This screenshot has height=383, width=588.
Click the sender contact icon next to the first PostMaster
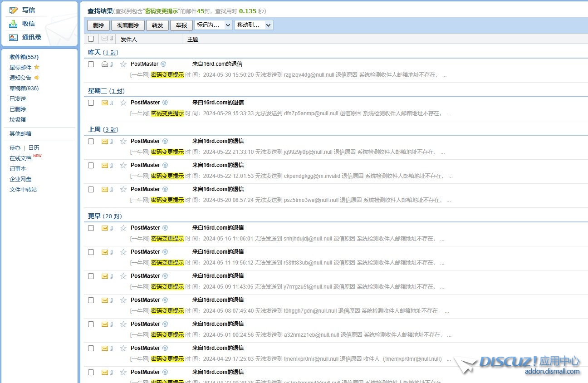point(163,64)
